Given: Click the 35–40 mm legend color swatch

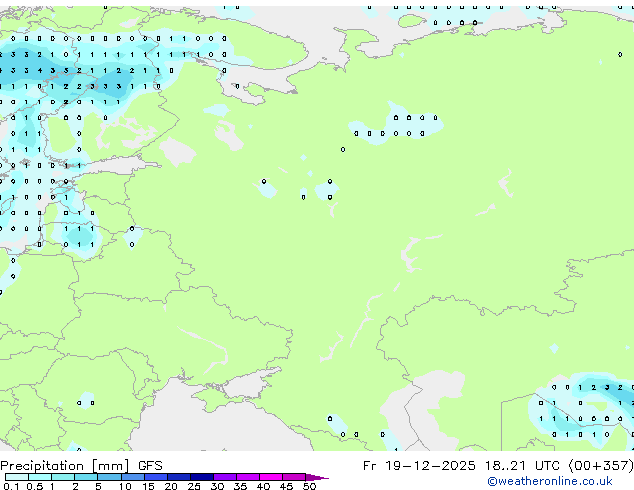Looking at the screenshot, I should [247, 477].
